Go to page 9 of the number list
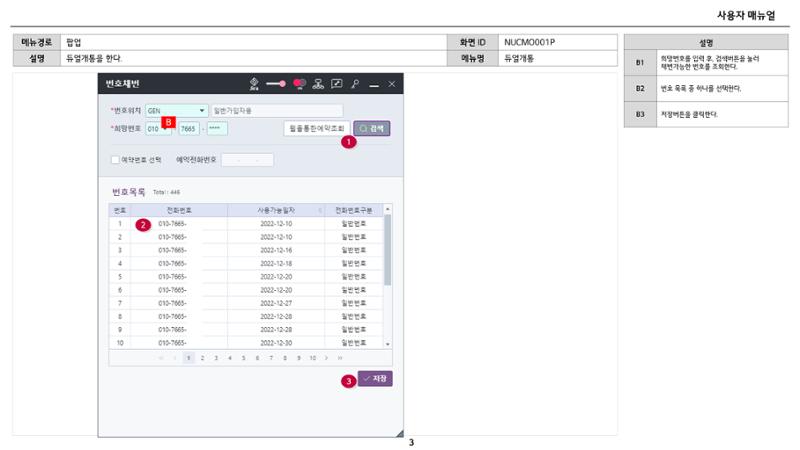This screenshot has width=800, height=450. click(x=299, y=358)
